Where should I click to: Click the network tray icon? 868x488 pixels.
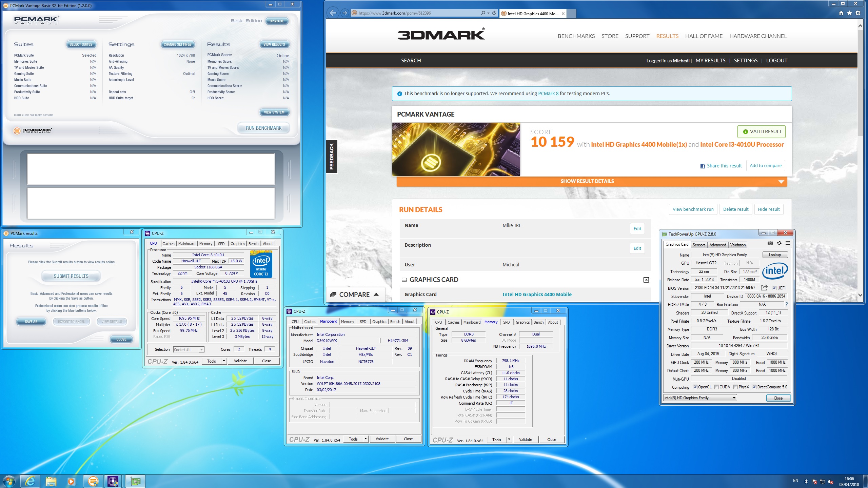tap(823, 481)
